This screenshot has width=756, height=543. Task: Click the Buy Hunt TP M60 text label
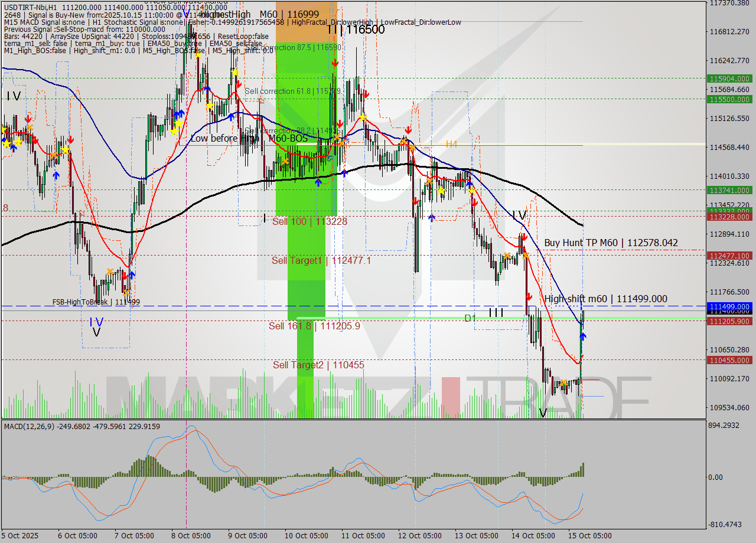coord(611,243)
